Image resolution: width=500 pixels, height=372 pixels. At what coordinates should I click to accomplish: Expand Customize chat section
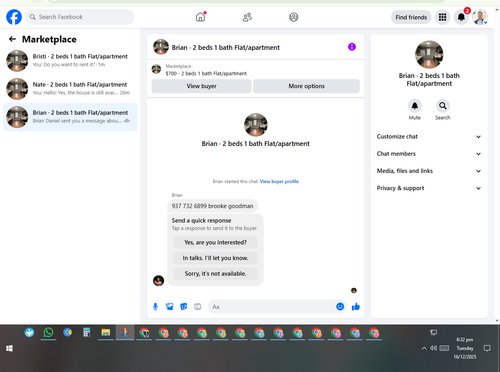click(429, 137)
